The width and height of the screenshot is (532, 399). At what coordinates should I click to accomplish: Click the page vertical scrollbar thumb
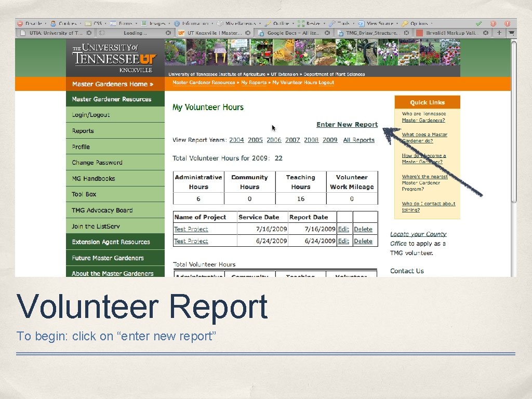point(514,122)
